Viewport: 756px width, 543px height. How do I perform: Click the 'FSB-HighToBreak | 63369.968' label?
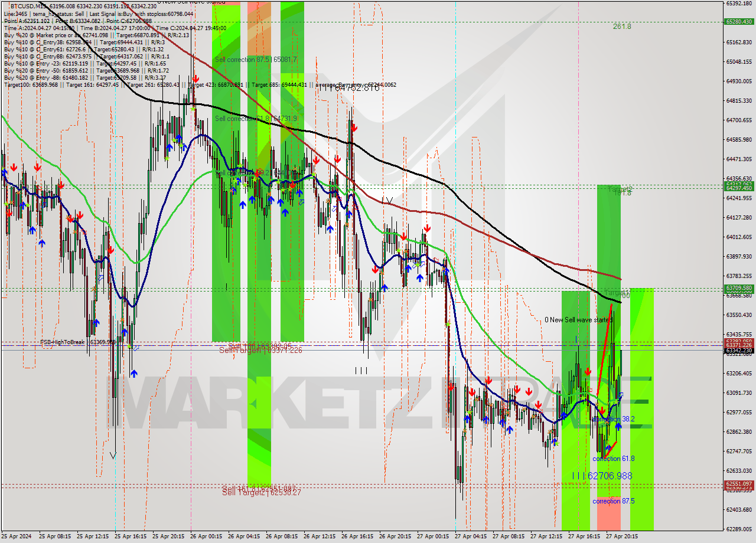coord(78,342)
